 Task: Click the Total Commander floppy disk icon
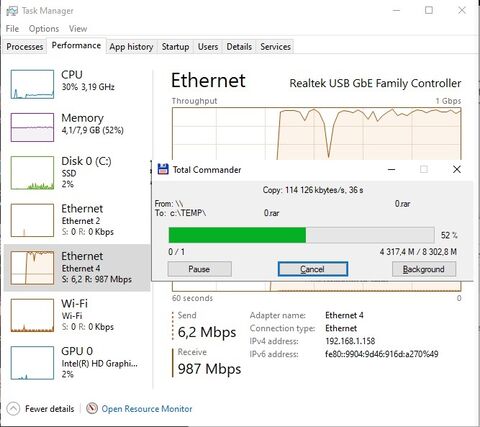[163, 169]
